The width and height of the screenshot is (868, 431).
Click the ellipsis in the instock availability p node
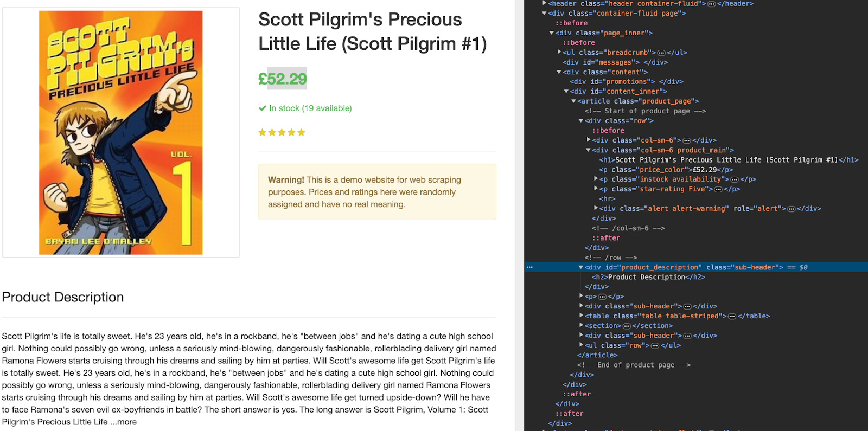click(735, 179)
